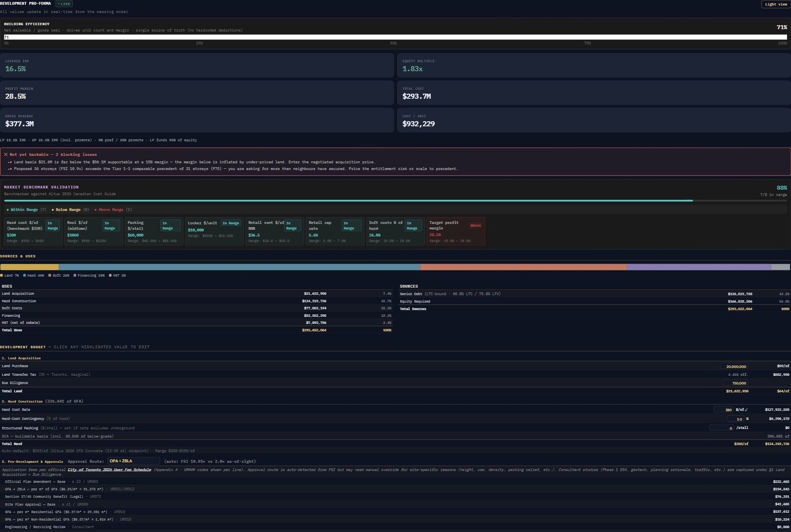Click the green checkmark beside $/sf
791x532 pixels.
[746, 410]
